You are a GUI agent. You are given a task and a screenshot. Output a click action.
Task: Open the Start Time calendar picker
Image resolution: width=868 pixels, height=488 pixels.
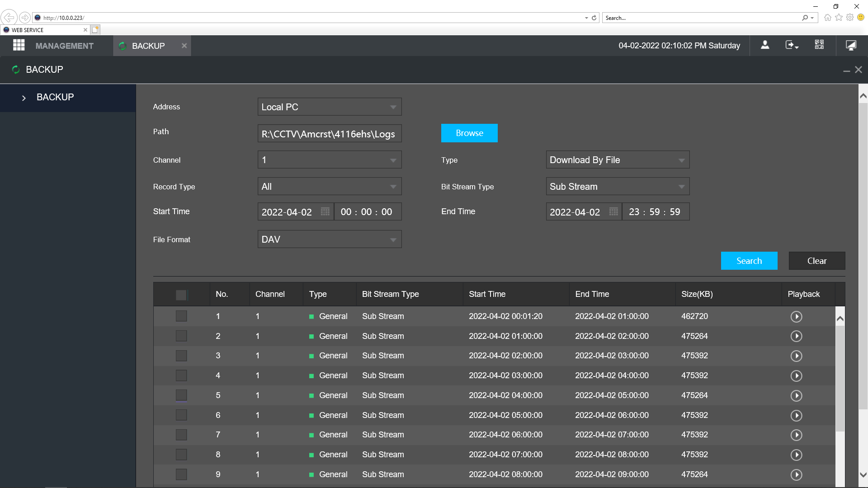[x=325, y=211]
